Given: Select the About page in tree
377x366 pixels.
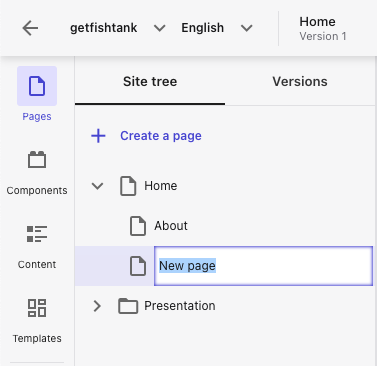Looking at the screenshot, I should click(x=171, y=226).
